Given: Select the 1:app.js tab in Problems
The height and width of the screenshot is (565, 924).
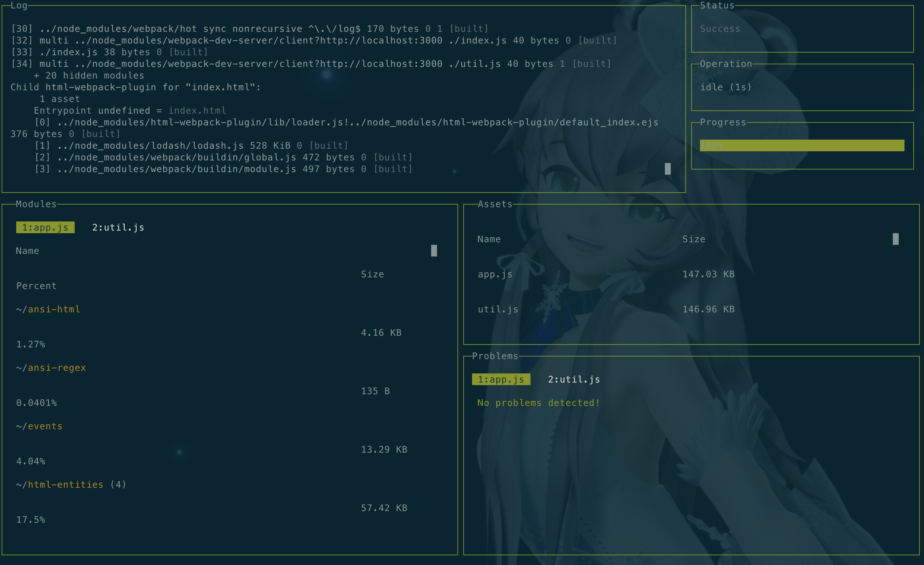Looking at the screenshot, I should click(501, 379).
